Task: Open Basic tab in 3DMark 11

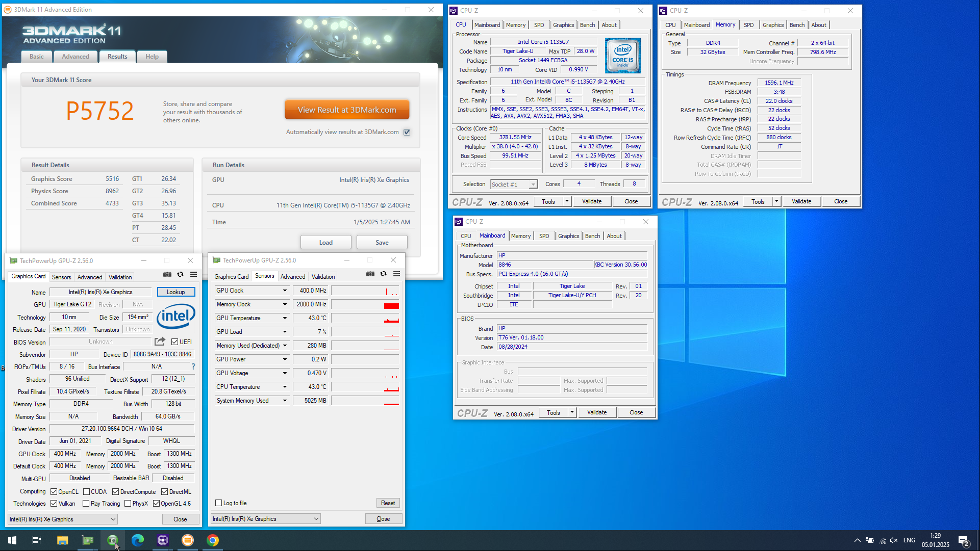Action: tap(37, 57)
